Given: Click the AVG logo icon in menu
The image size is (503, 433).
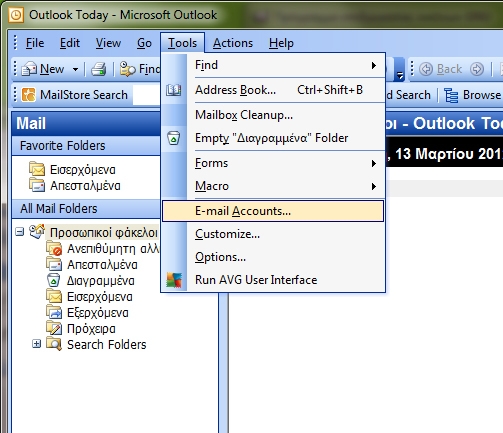Looking at the screenshot, I should pyautogui.click(x=174, y=280).
